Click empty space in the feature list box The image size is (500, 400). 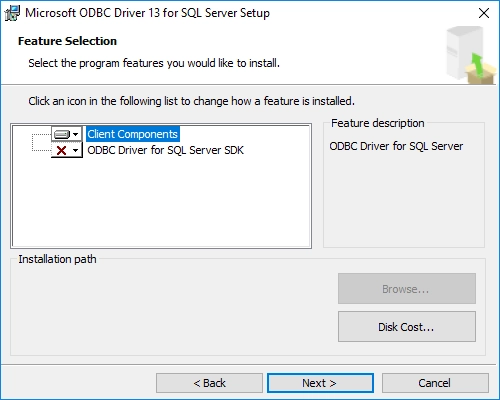(x=161, y=203)
